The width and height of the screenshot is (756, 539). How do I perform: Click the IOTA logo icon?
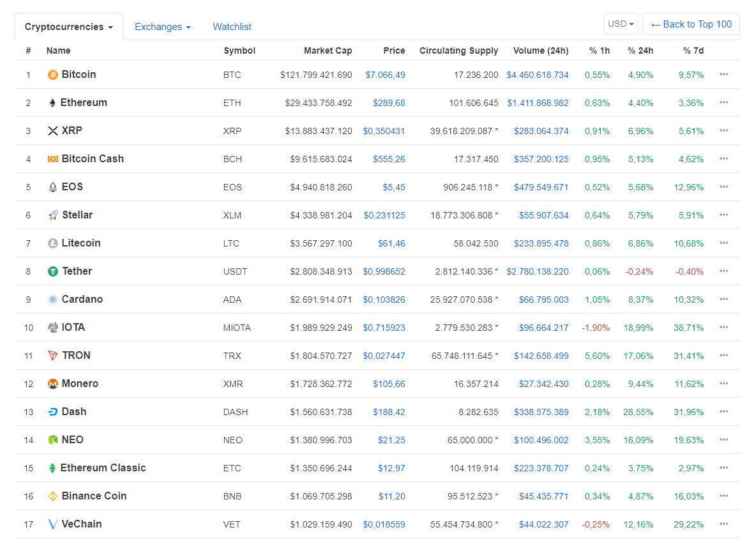(52, 328)
